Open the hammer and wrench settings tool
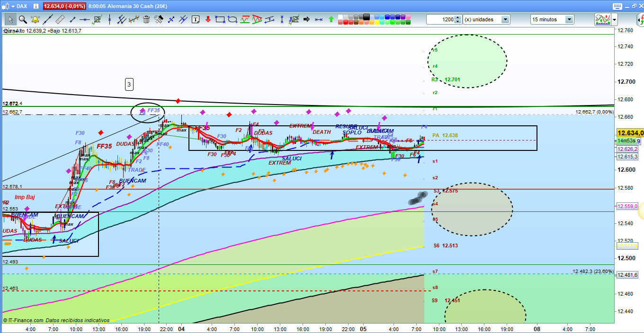The image size is (644, 333). click(159, 19)
